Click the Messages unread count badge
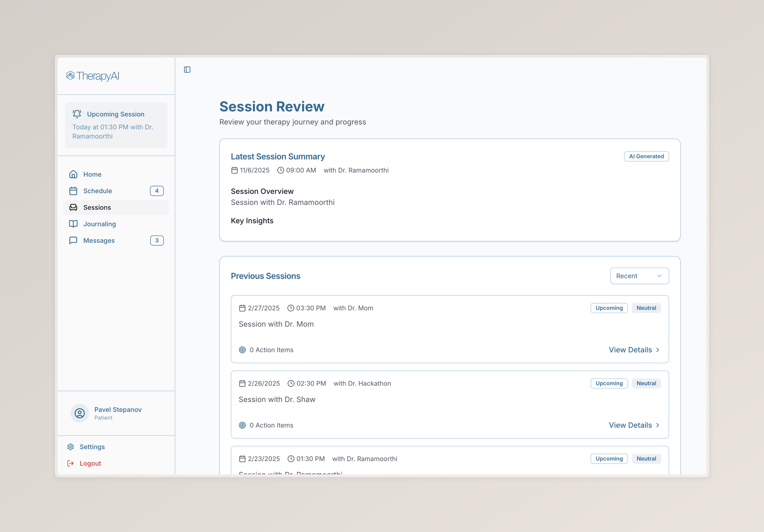 157,240
